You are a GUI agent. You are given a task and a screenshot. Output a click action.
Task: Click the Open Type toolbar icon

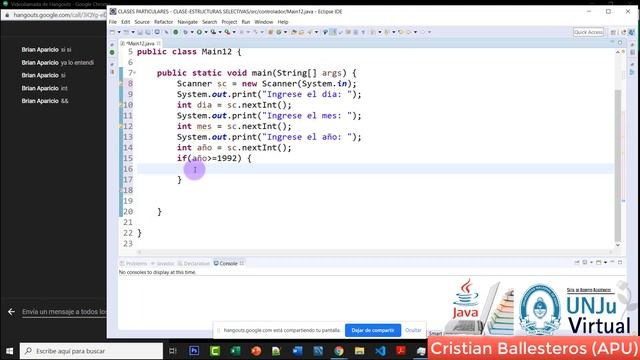[294, 32]
